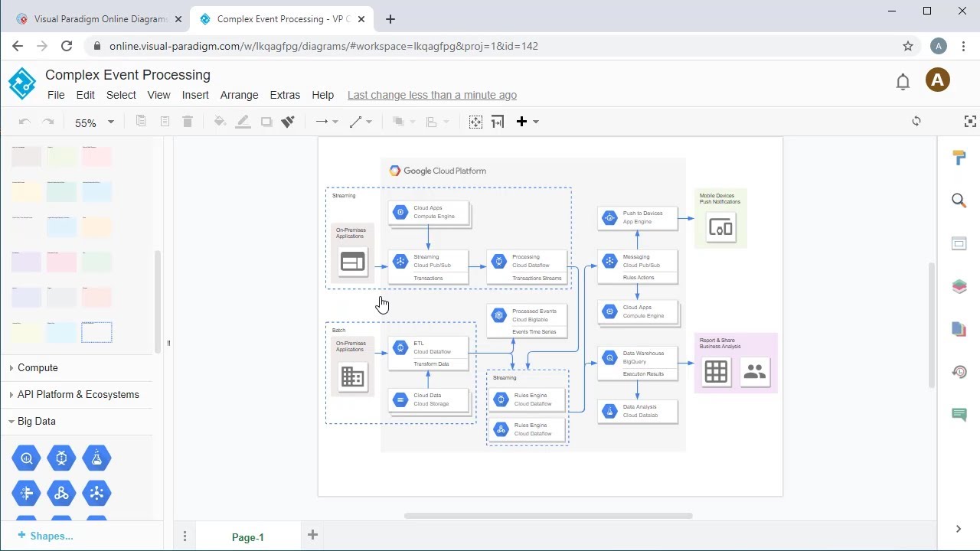980x551 pixels.
Task: Open the Edit menu
Action: pos(86,95)
